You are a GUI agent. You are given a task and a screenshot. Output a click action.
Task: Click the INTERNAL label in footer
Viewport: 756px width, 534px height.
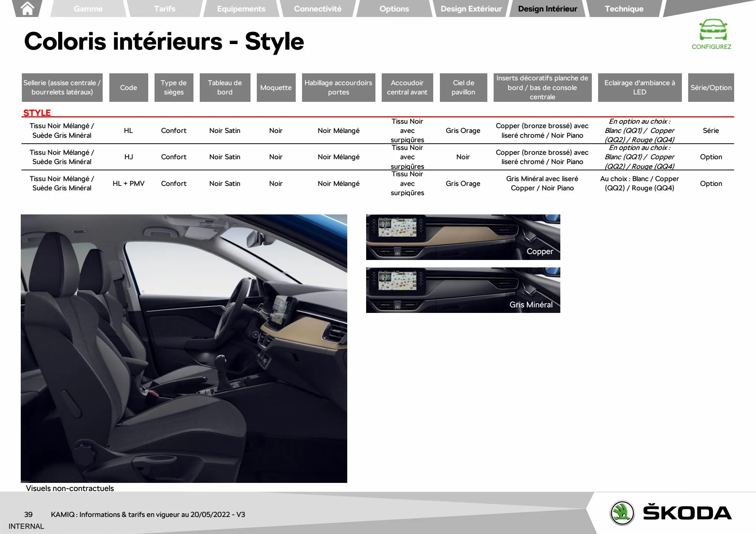coord(26,526)
